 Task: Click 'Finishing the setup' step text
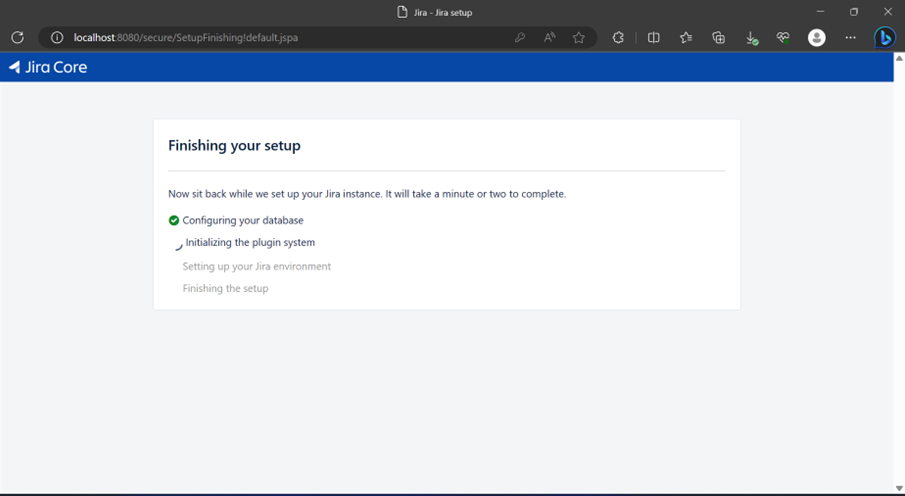coord(226,288)
